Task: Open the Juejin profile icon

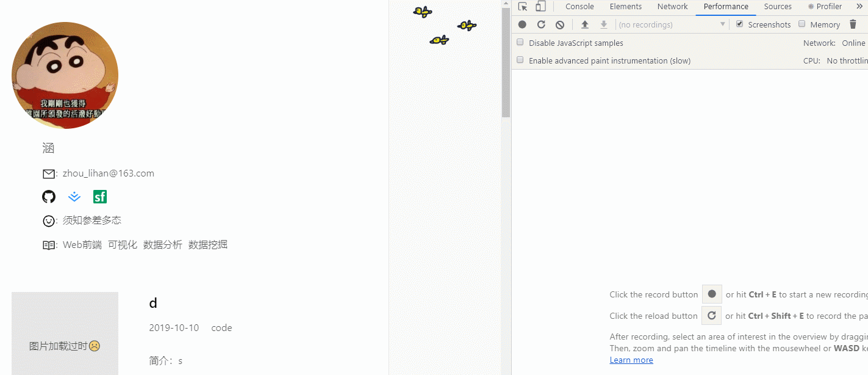Action: coord(74,197)
